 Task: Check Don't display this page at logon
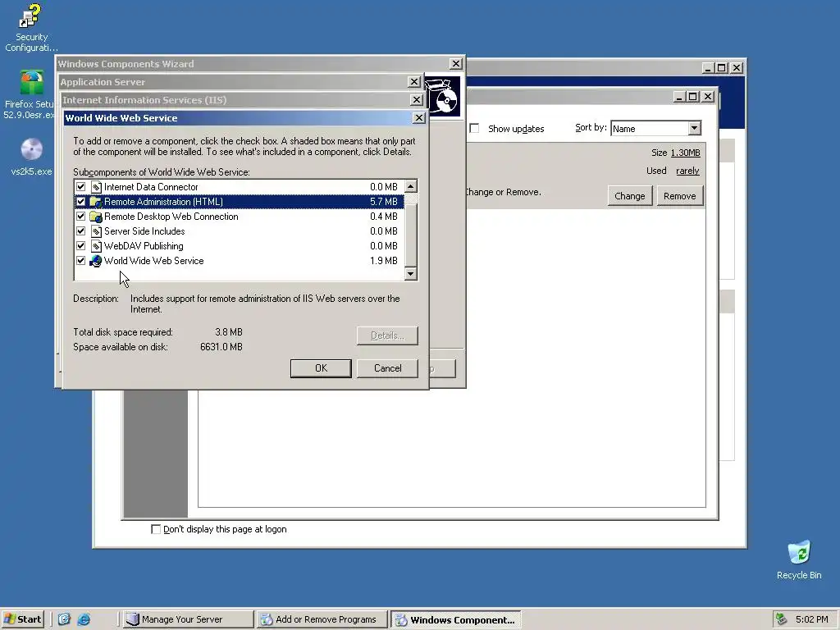[x=156, y=529]
